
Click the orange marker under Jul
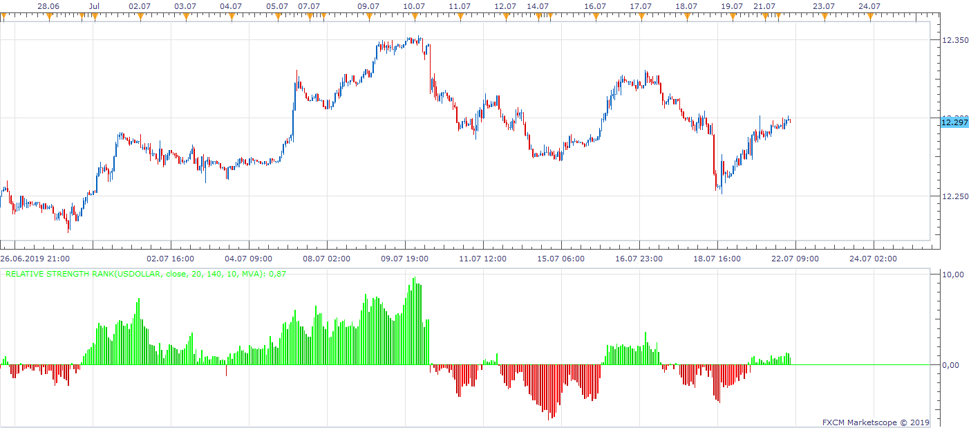click(95, 16)
